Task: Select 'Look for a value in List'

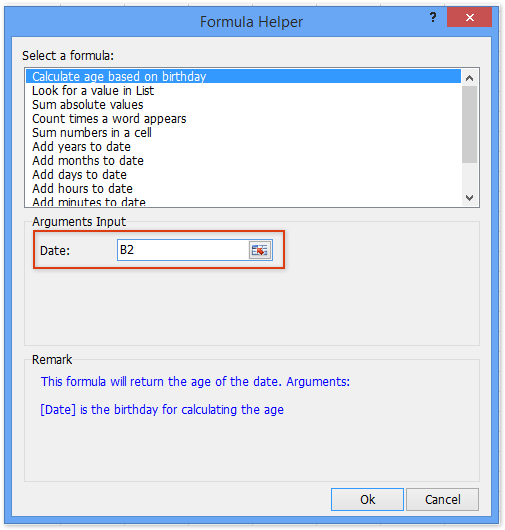Action: coord(243,91)
